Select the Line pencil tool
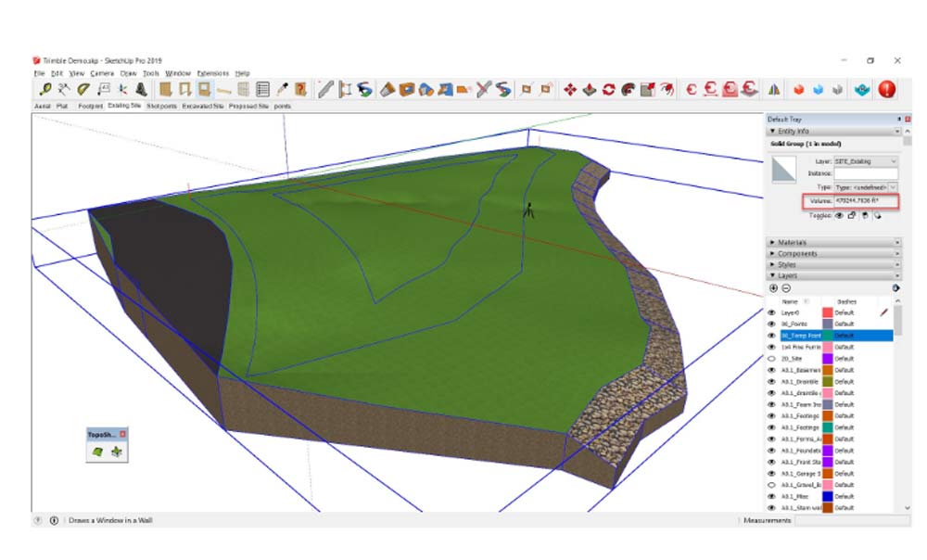This screenshot has width=927, height=560. (x=325, y=90)
